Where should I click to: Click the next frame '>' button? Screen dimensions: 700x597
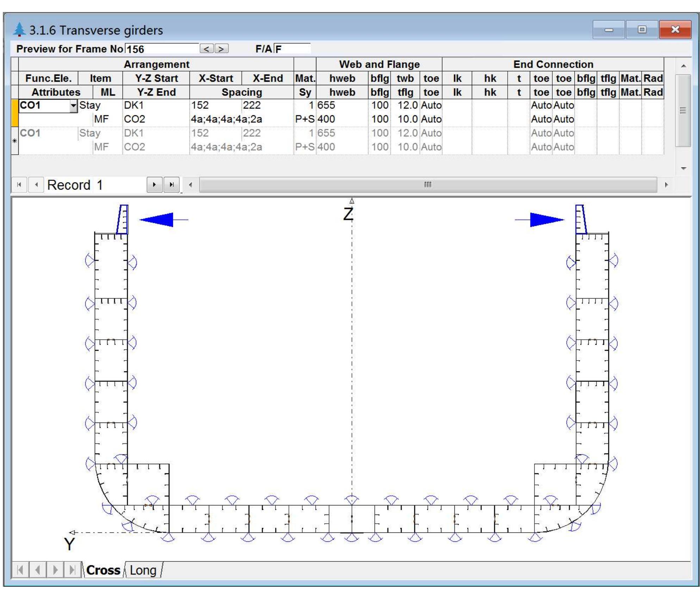coord(222,49)
